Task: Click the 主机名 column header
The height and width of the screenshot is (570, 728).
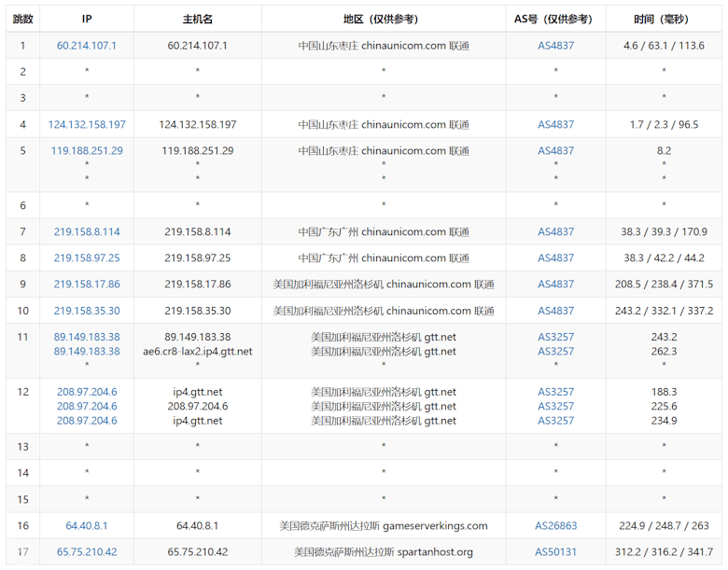Action: coord(198,19)
